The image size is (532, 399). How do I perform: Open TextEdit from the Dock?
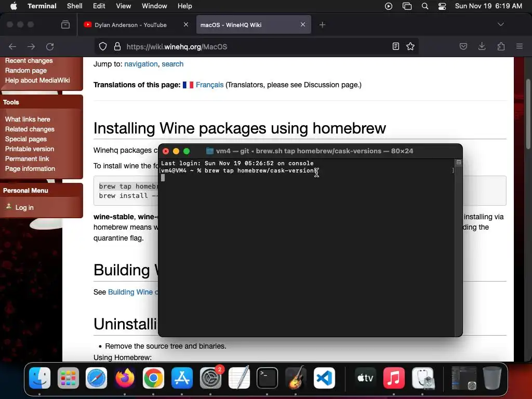click(239, 378)
